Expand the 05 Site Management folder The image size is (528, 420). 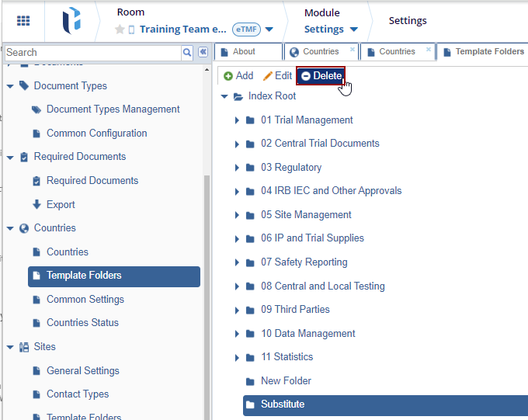click(237, 215)
